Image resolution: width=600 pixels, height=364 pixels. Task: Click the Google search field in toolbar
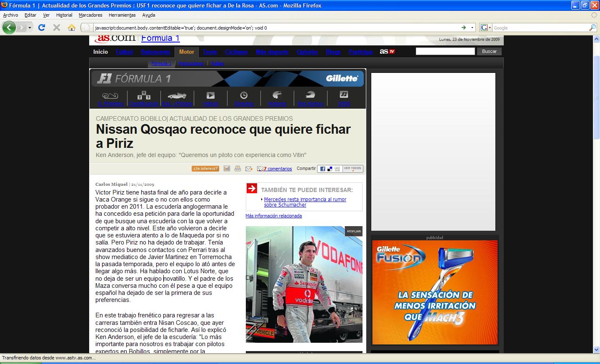pos(540,28)
